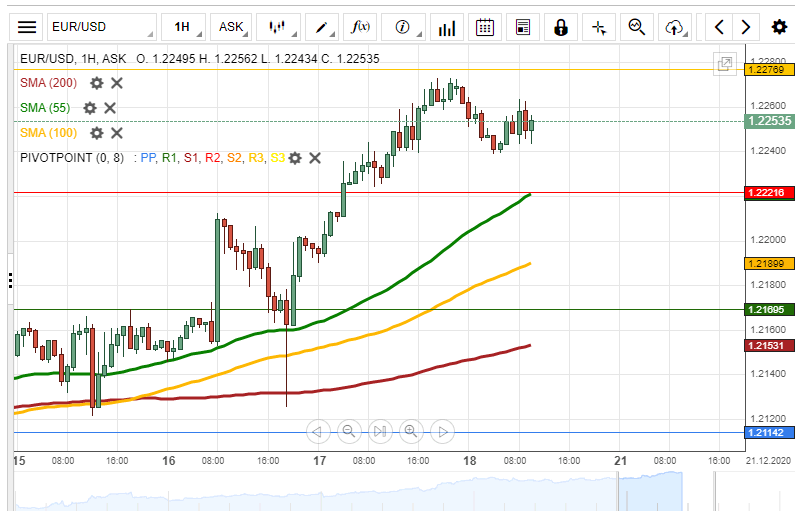Open the EUR/USD instrument dropdown
Image resolution: width=806 pixels, height=517 pixels.
point(102,27)
